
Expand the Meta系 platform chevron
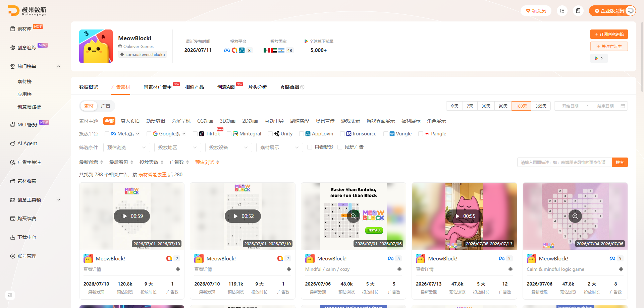[137, 134]
